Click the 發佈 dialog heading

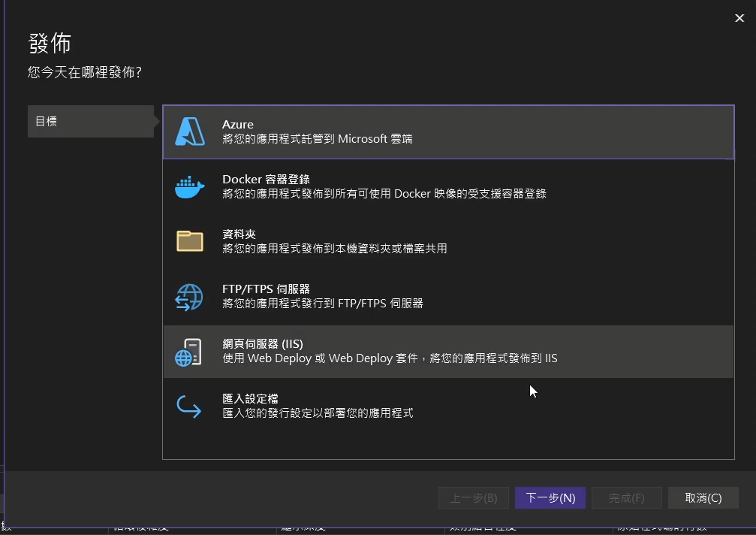click(50, 44)
